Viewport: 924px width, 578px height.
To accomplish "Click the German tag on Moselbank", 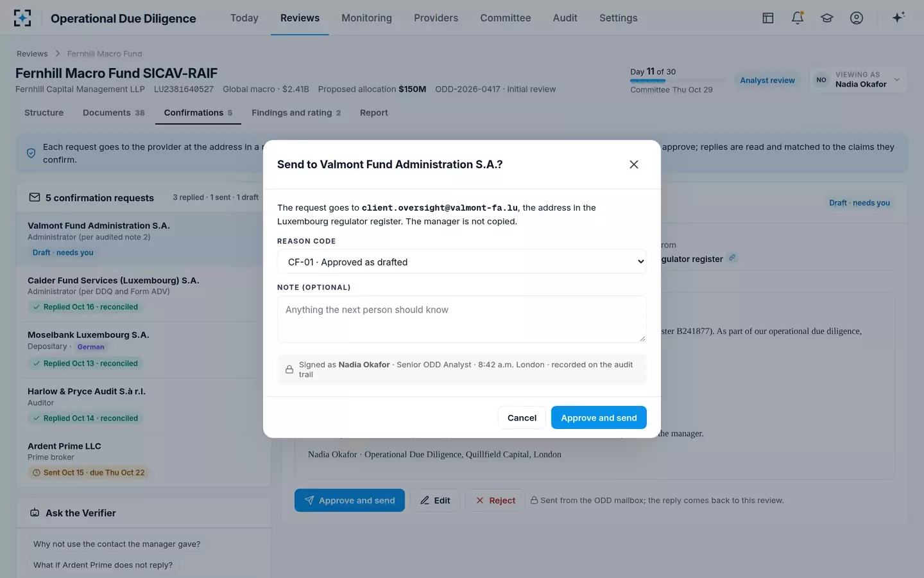I will click(x=90, y=347).
